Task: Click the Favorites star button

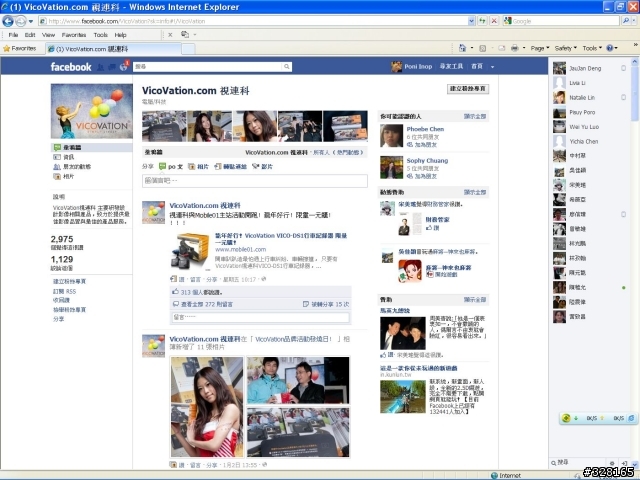Action: tap(20, 48)
